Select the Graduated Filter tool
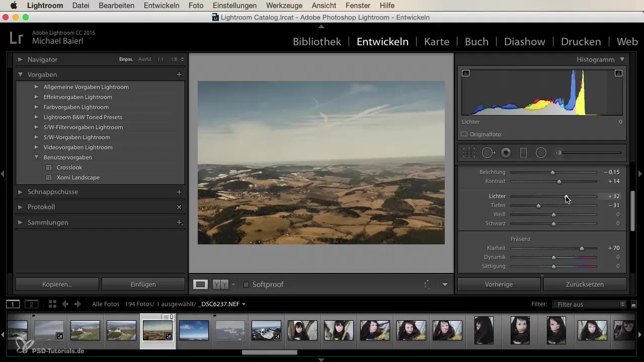Image resolution: width=644 pixels, height=362 pixels. 523,153
